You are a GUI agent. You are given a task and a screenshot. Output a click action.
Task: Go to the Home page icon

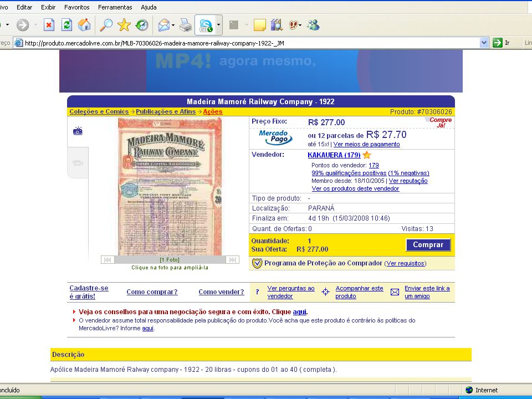pos(84,25)
